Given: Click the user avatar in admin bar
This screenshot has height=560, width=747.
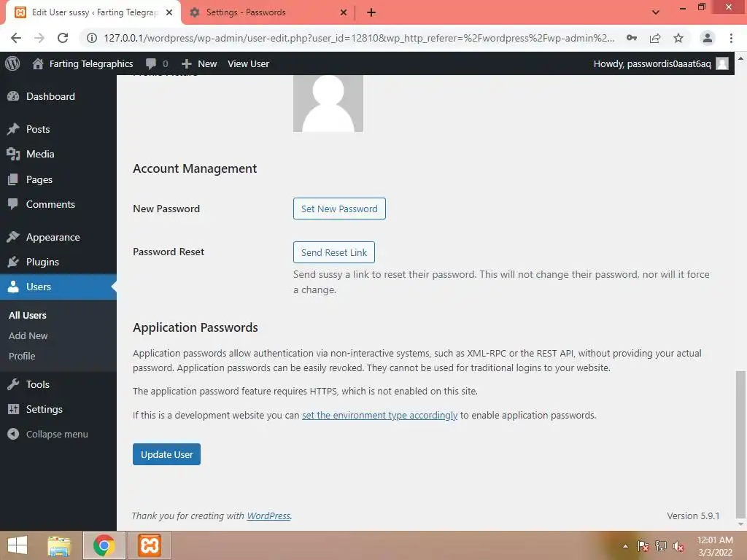Looking at the screenshot, I should pos(722,63).
